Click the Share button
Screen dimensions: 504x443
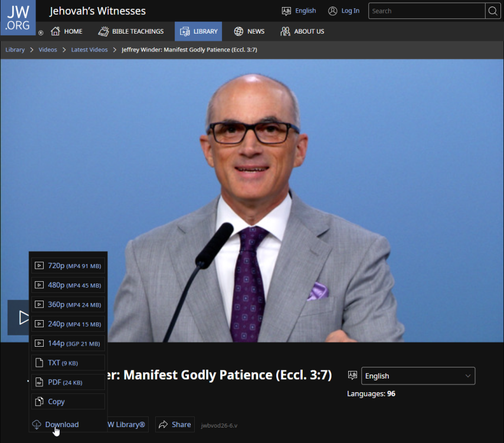[175, 424]
